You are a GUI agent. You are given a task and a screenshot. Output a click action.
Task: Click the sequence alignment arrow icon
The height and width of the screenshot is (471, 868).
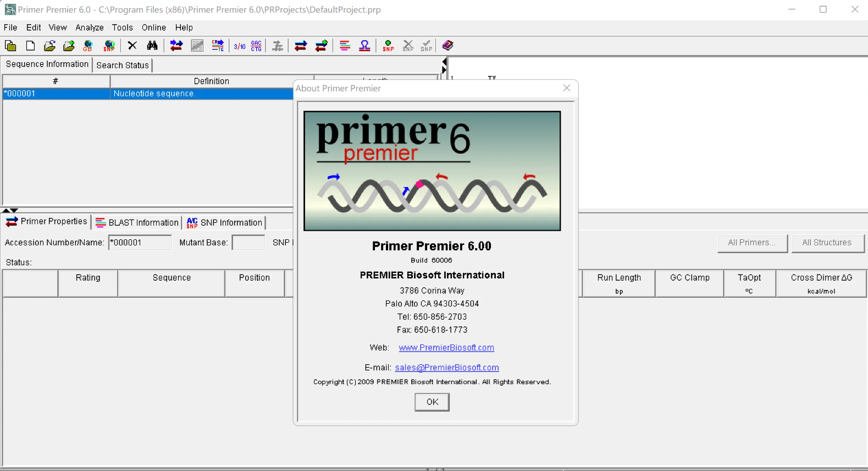(x=218, y=46)
